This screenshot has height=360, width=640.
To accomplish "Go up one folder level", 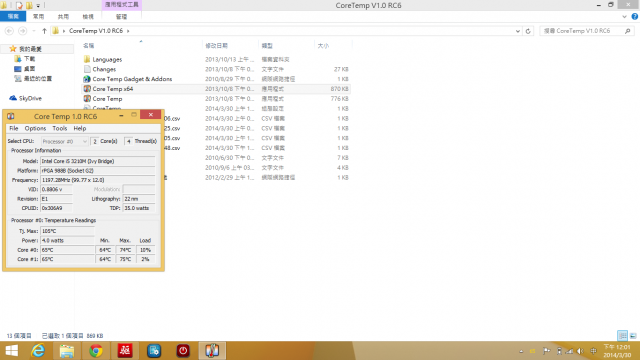I will [x=44, y=31].
